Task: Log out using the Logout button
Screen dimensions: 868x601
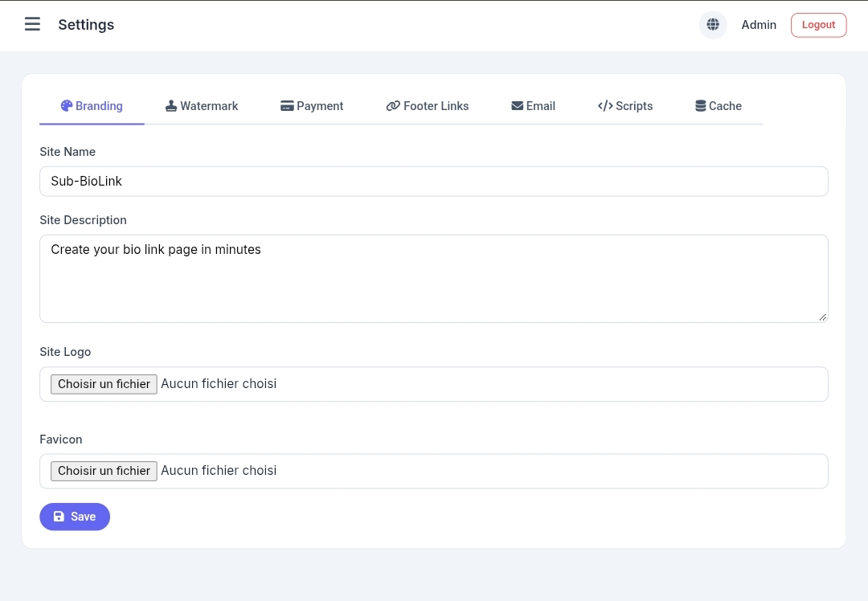Action: tap(819, 25)
